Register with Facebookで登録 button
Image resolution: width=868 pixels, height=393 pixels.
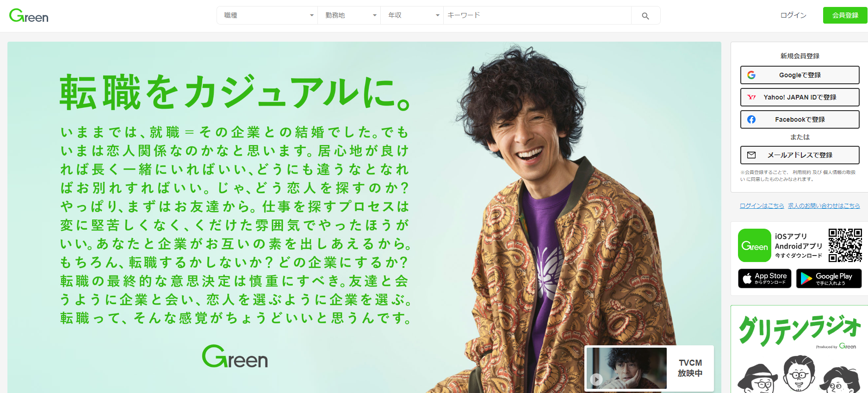tap(800, 119)
